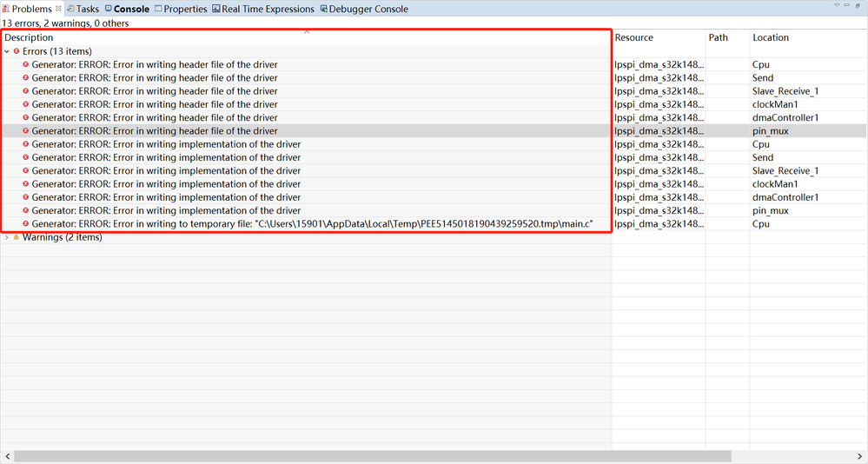
Task: Click error icon beside Errors (13 items)
Action: coord(17,51)
